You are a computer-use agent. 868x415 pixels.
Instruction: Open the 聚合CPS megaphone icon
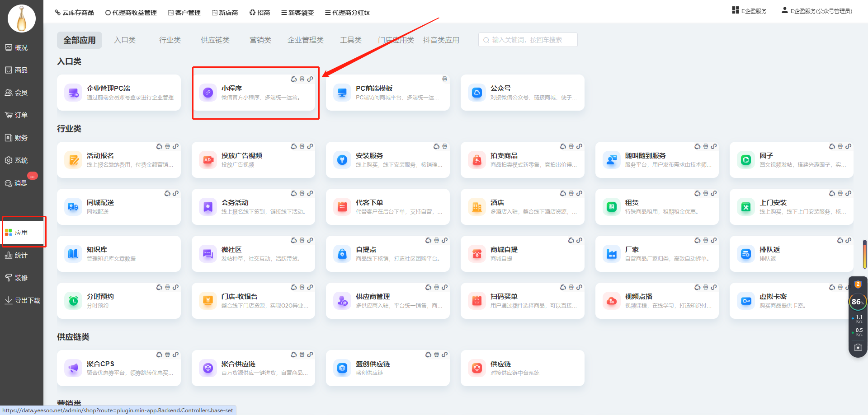pos(73,368)
